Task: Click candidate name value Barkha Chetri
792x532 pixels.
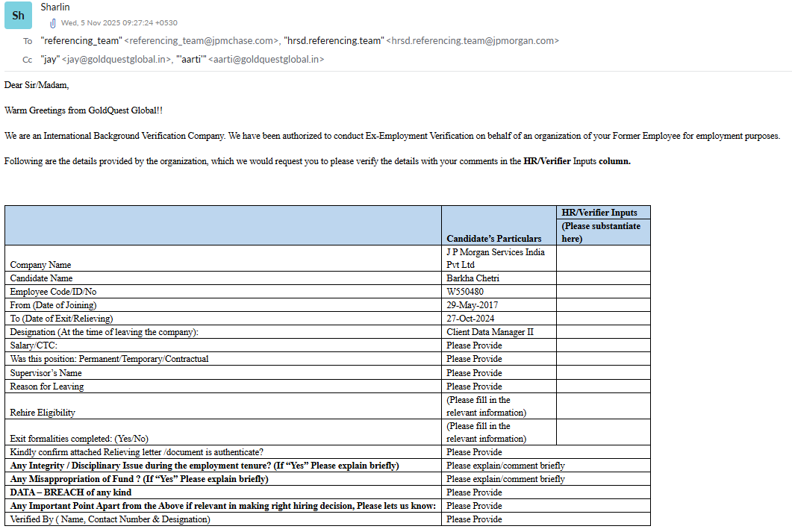Action: (x=473, y=278)
